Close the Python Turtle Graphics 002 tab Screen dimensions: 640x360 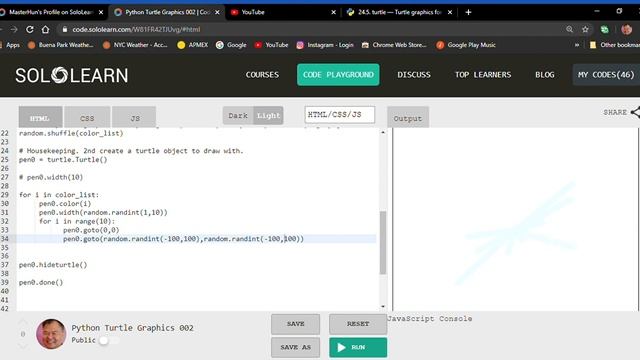click(217, 12)
